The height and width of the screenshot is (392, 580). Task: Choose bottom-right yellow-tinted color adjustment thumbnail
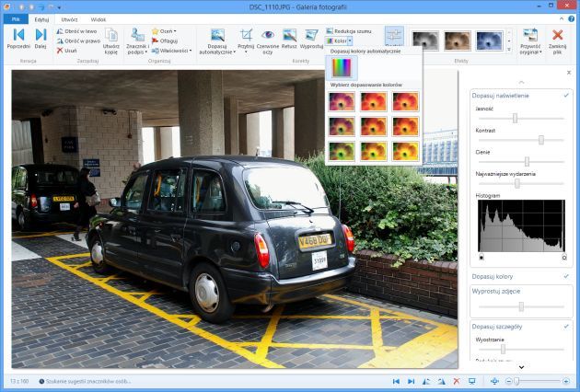point(405,151)
